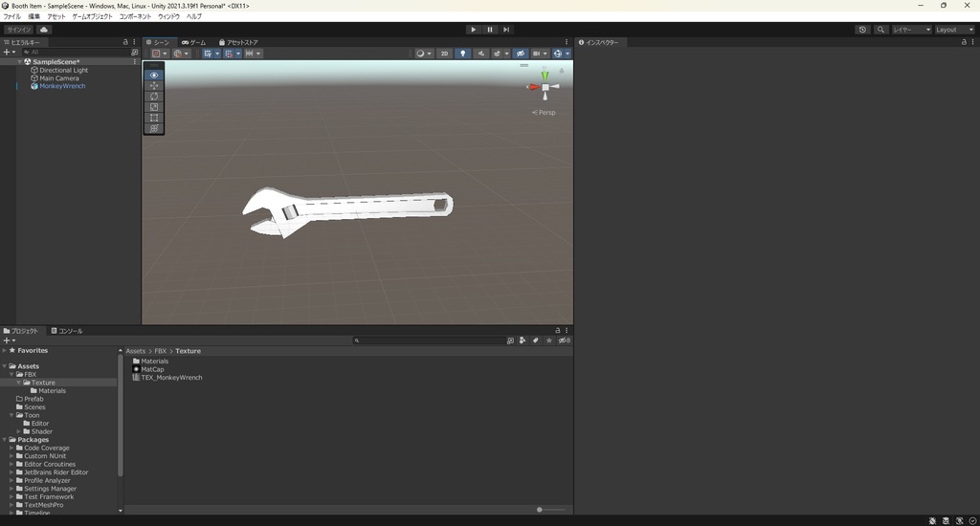Toggle hidden packages visibility count in Project

[x=565, y=340]
